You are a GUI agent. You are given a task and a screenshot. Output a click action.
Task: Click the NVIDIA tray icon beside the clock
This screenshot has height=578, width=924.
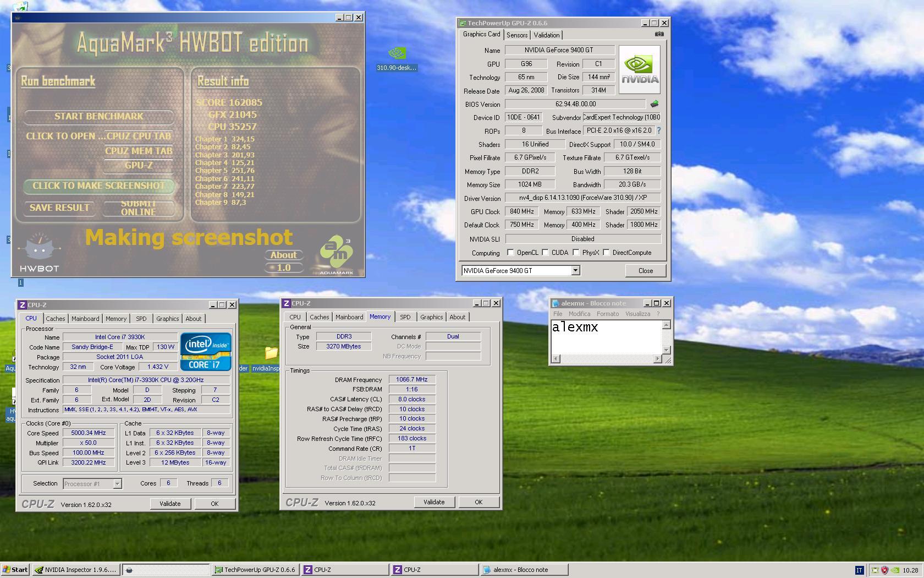click(x=895, y=570)
